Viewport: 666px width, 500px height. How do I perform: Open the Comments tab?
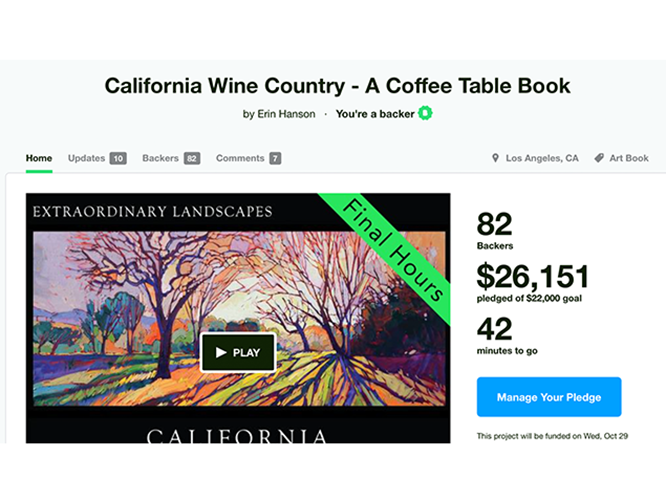click(240, 158)
